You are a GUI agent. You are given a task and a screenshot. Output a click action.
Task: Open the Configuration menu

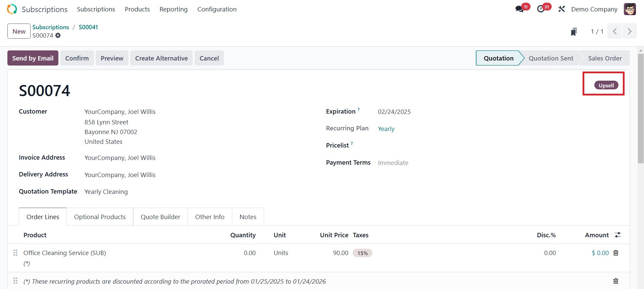[x=217, y=9]
